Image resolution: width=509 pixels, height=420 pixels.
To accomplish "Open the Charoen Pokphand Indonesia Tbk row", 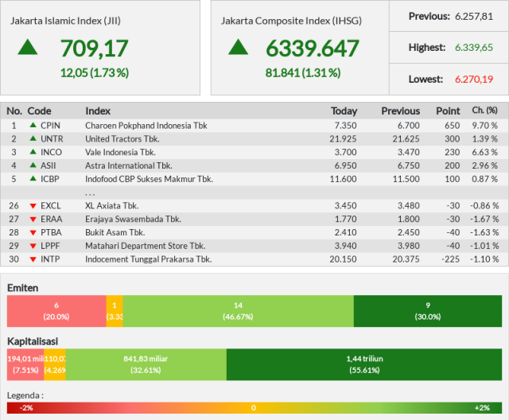I will (146, 125).
